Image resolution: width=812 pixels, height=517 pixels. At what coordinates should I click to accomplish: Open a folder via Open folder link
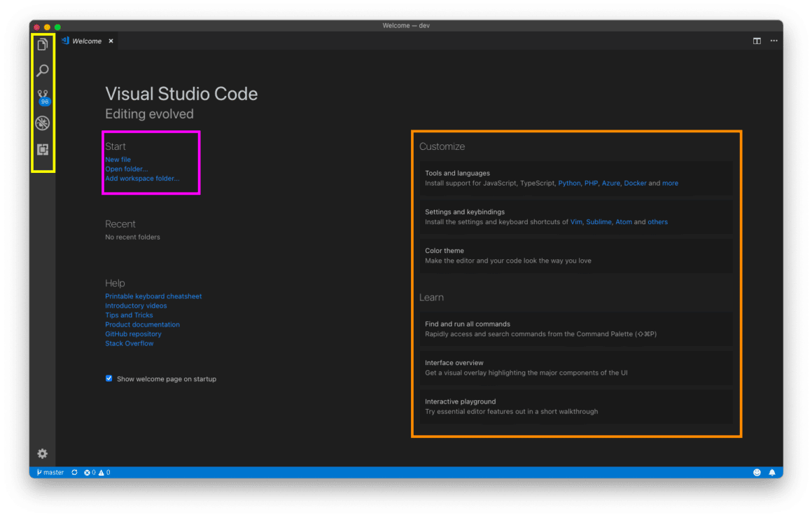click(x=126, y=168)
